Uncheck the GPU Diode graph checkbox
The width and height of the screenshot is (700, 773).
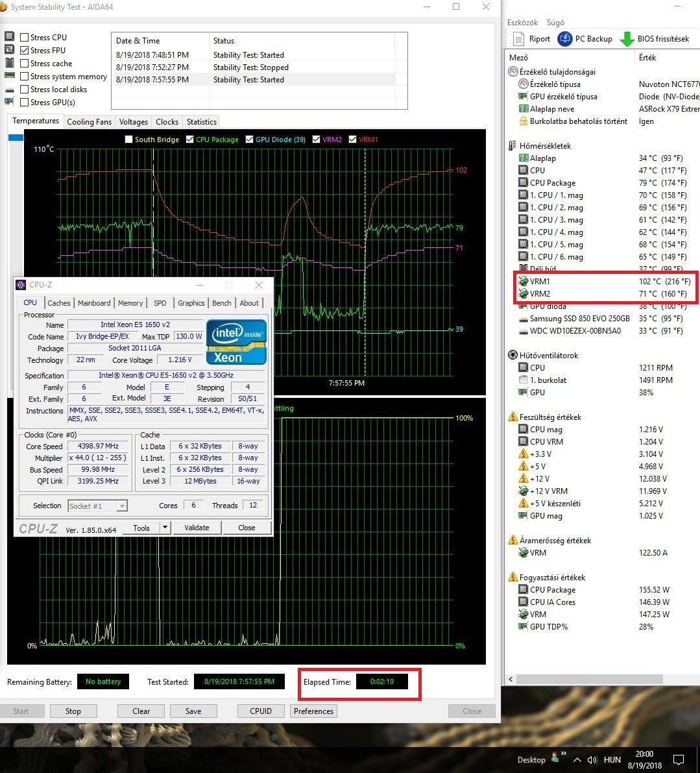pos(249,140)
